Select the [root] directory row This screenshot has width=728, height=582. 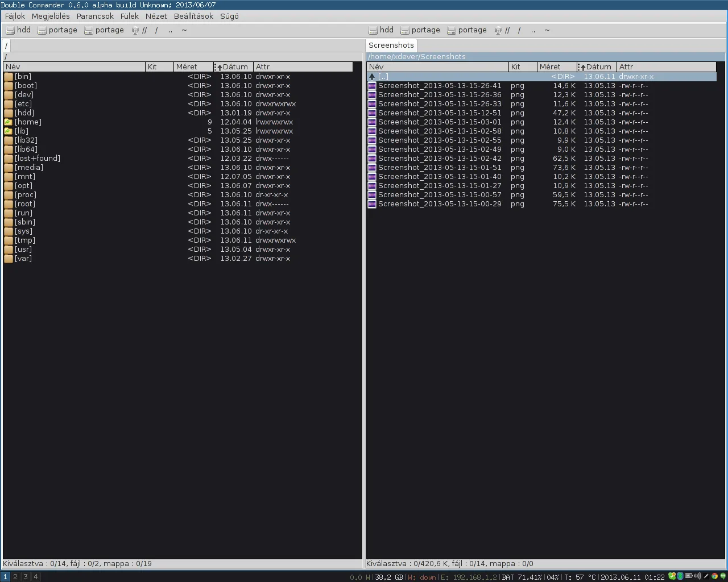click(178, 204)
